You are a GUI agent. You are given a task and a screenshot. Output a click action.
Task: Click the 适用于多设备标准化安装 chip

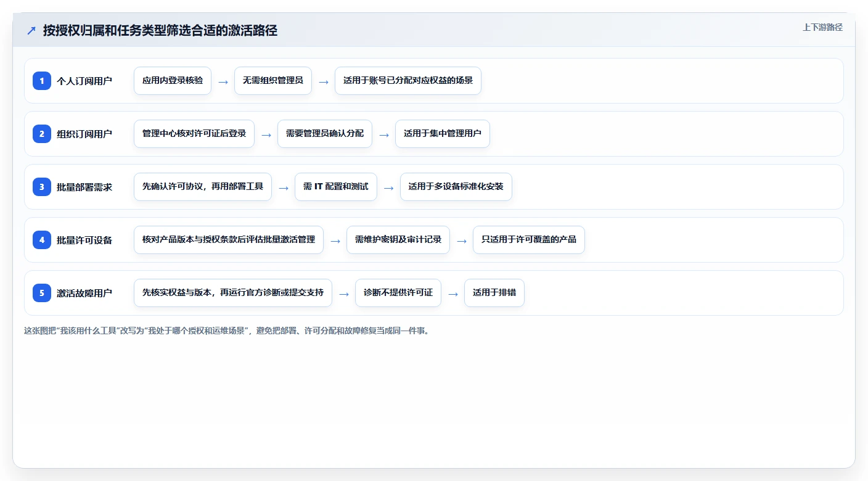click(456, 187)
